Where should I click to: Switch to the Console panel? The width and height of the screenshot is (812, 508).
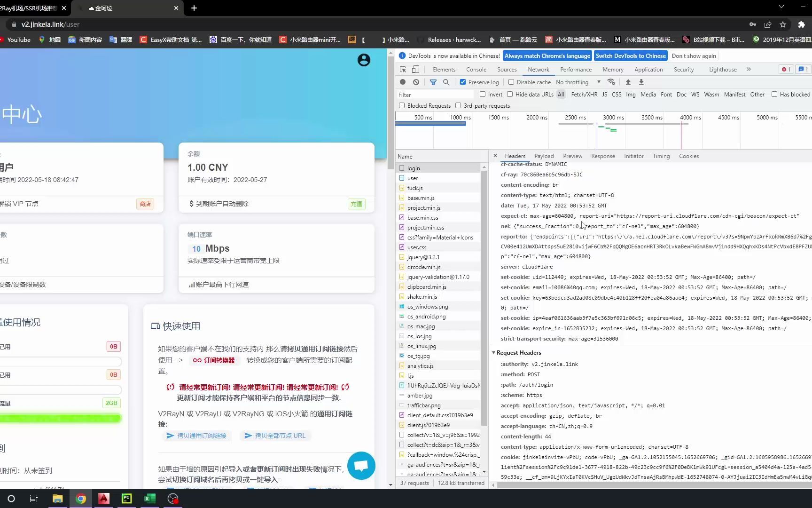point(476,69)
